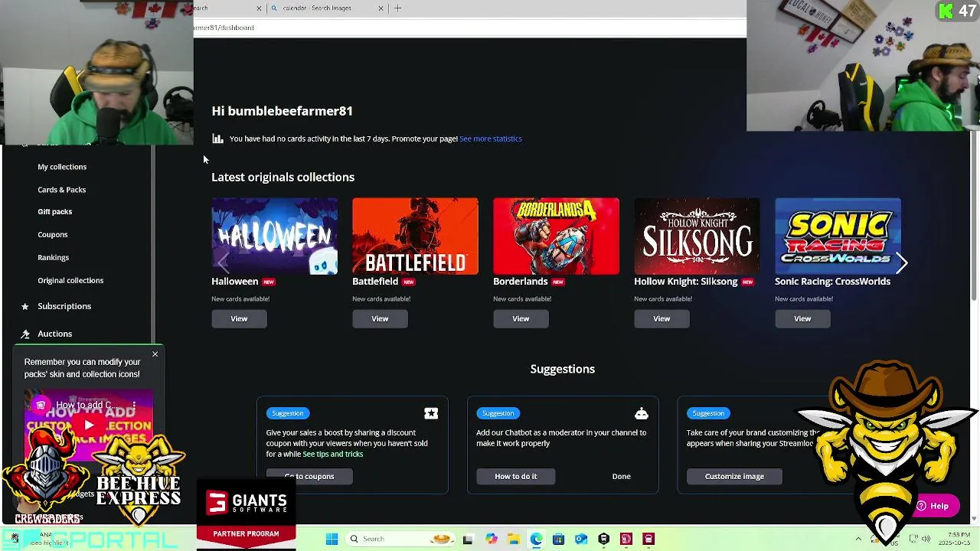Viewport: 980px width, 551px height.
Task: Open File Explorer from taskbar
Action: click(513, 539)
